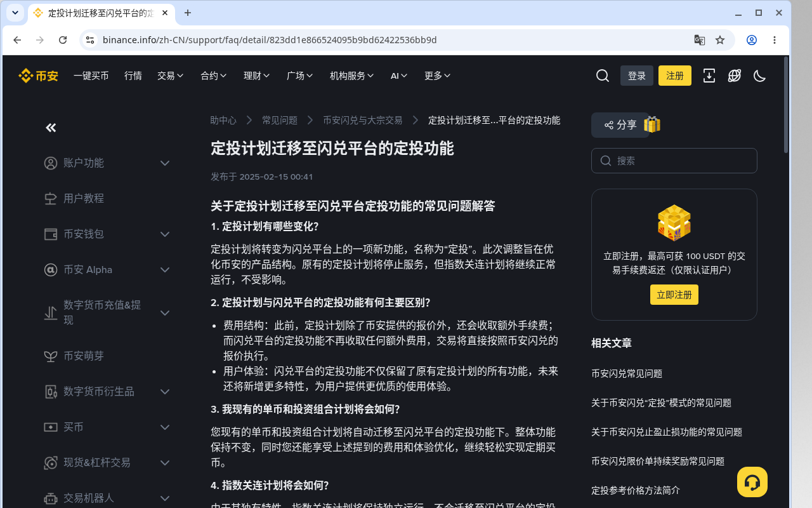Toggle dark mode moon icon

point(760,76)
